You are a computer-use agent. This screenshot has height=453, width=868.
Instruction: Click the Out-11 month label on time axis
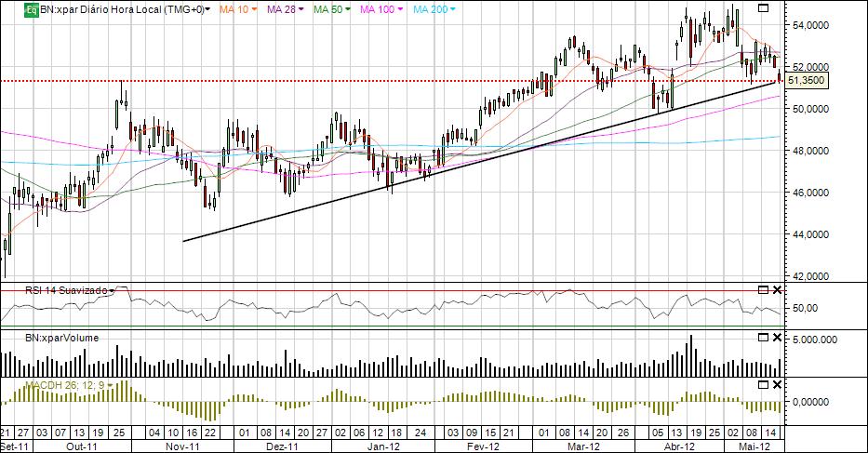tap(81, 446)
